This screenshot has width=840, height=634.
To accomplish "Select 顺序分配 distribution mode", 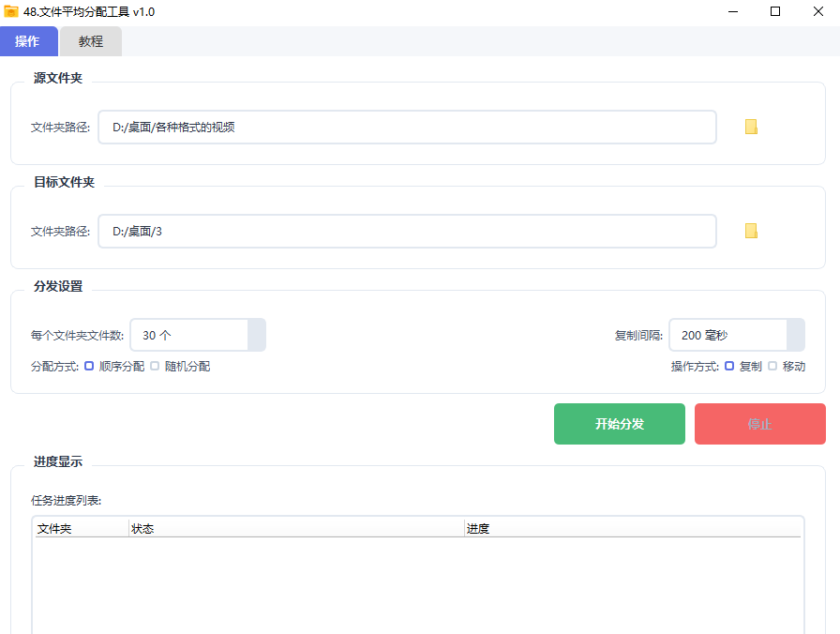I will pyautogui.click(x=89, y=367).
